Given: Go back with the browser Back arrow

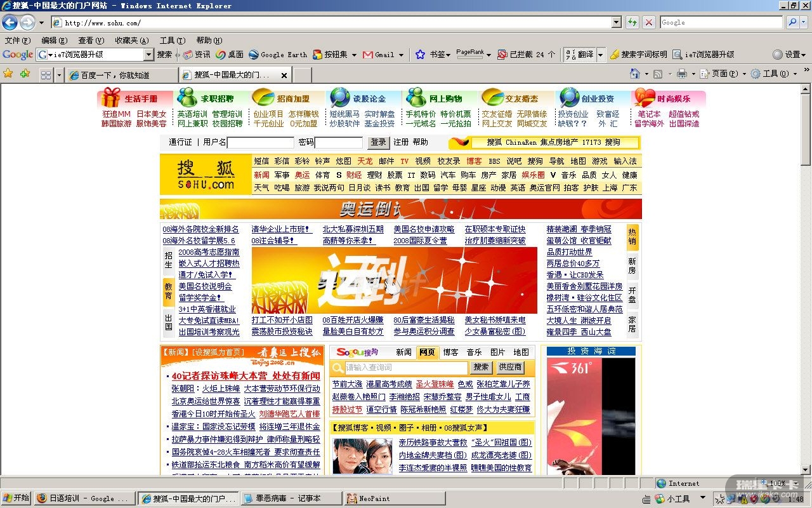Looking at the screenshot, I should [10, 23].
